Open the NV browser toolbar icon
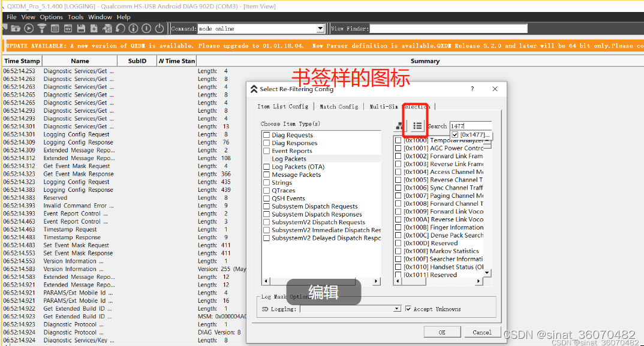Screen dimensions: 644x346 pos(68,28)
